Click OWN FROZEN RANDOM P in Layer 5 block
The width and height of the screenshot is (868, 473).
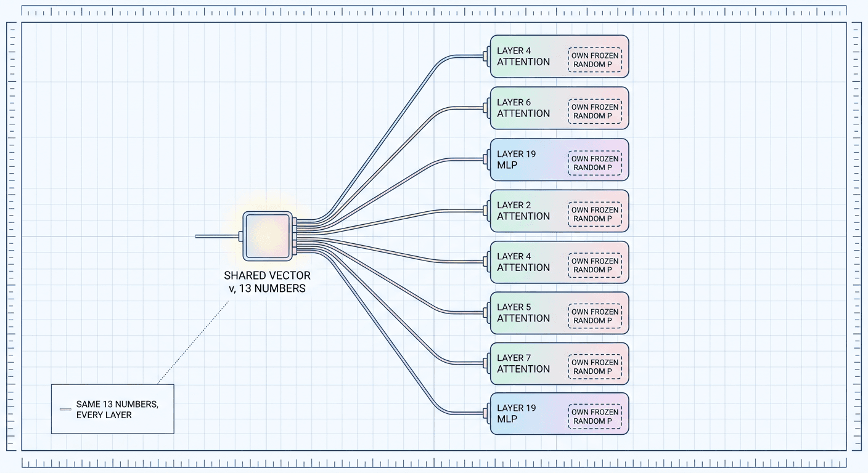pos(595,316)
